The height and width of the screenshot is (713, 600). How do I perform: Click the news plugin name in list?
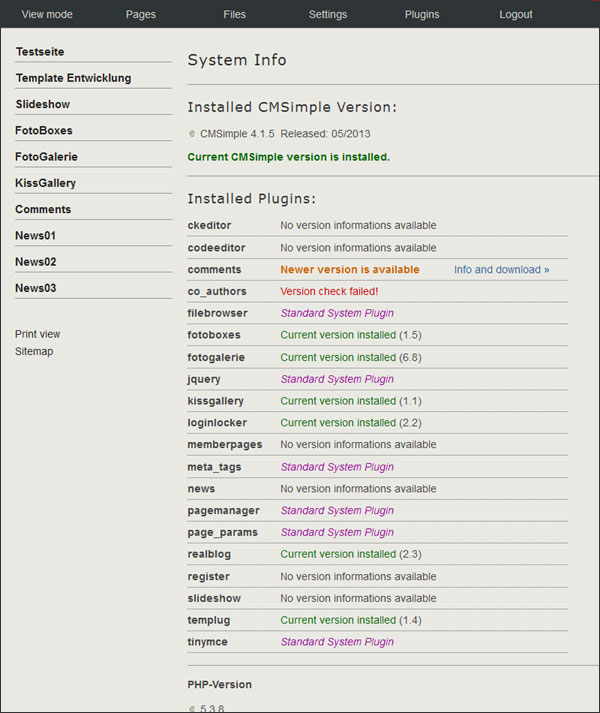[201, 489]
